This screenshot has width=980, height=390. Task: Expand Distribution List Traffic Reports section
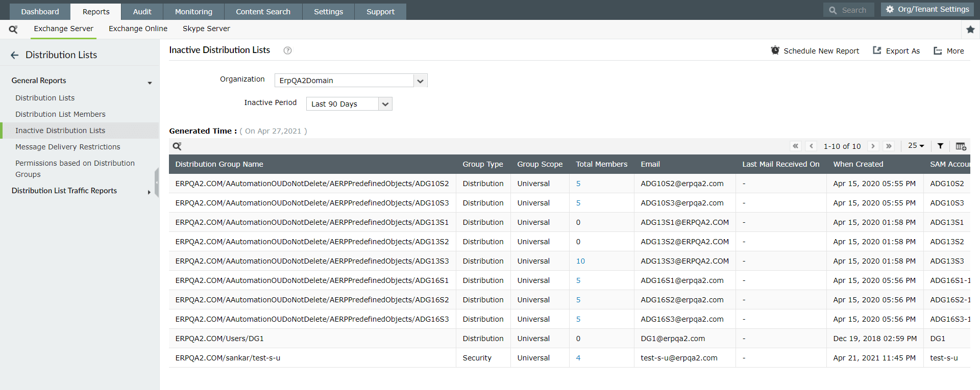coord(64,191)
